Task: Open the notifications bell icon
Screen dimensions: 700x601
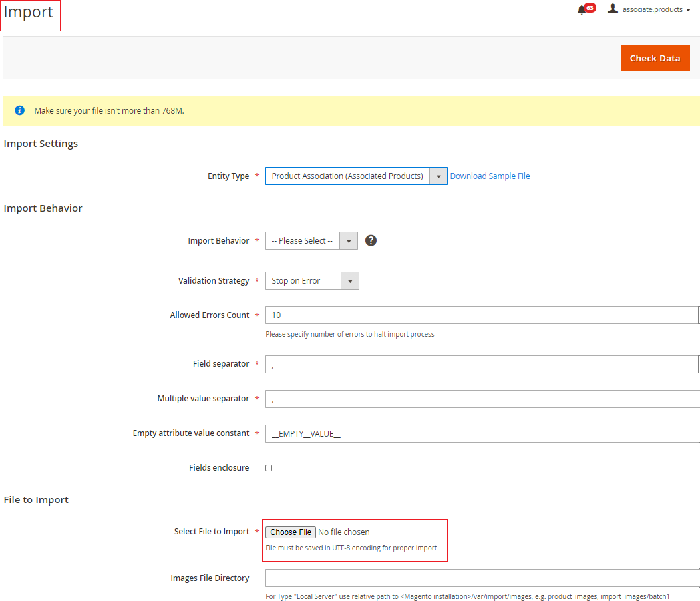Action: click(582, 10)
